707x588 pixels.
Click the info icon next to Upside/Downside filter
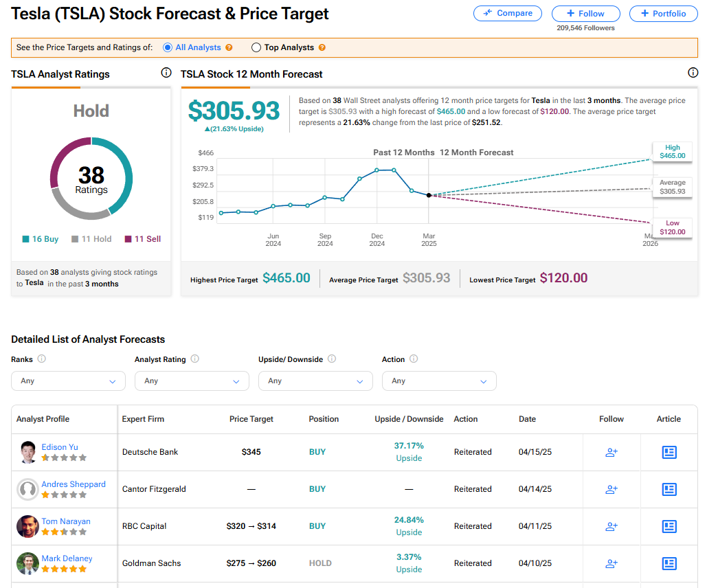[x=332, y=359]
